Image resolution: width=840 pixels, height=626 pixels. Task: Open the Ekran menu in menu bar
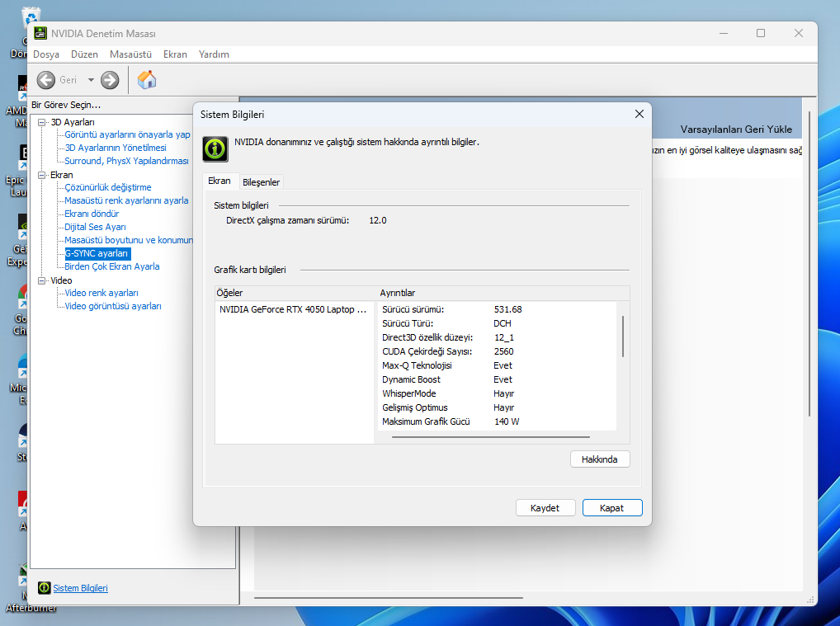coord(175,54)
